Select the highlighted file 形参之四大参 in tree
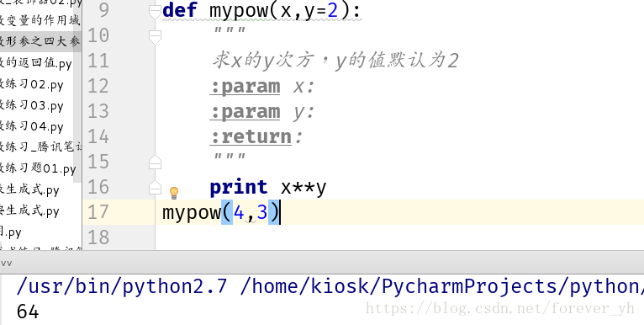 tap(40, 41)
